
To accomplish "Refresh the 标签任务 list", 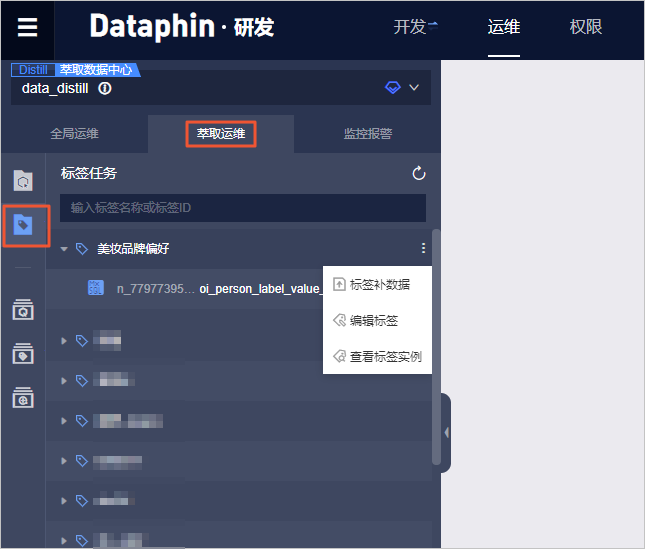I will tap(419, 174).
